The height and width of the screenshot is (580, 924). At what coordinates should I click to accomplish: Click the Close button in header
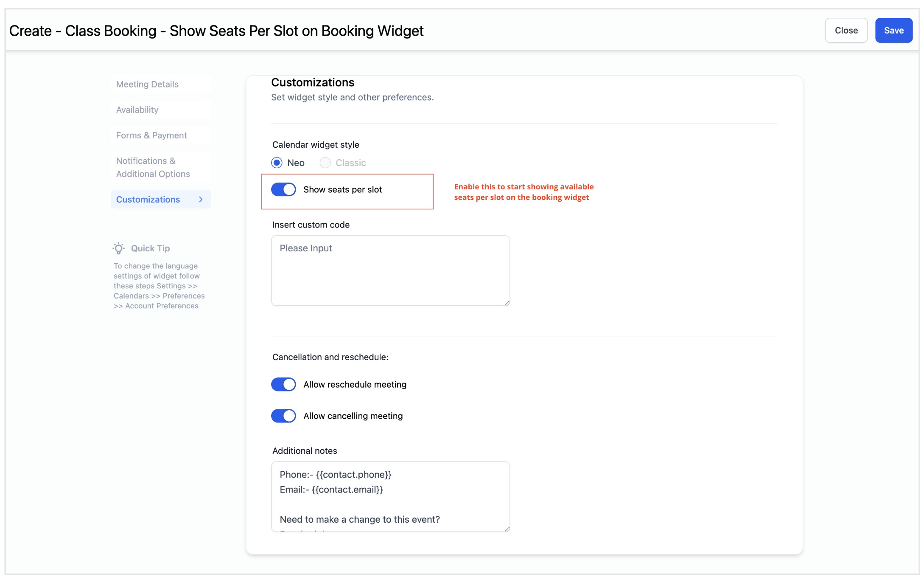[846, 30]
